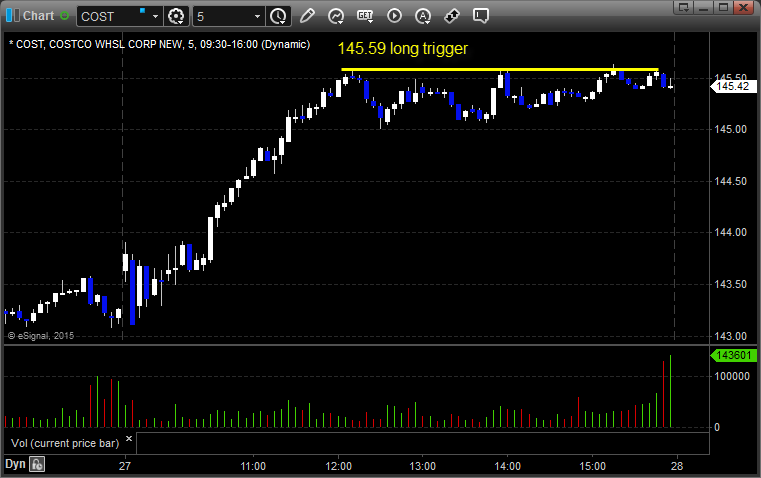Open the chart comment bubble icon
The image size is (761, 478).
point(480,16)
